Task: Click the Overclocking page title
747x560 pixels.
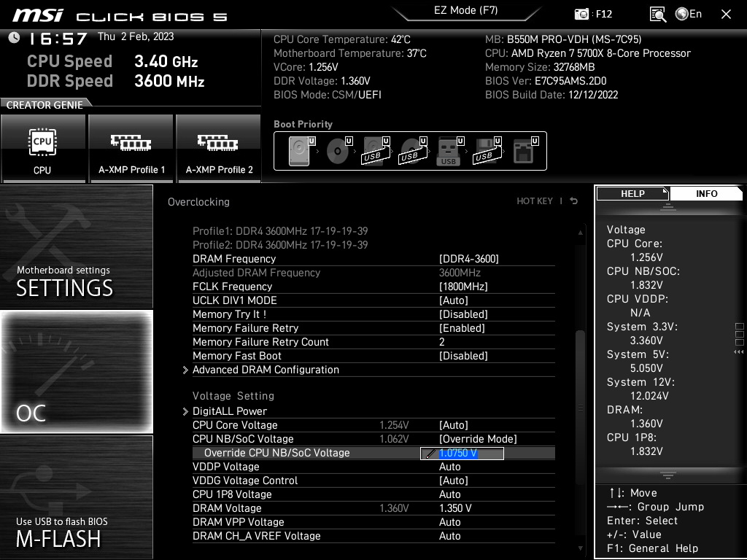Action: (x=198, y=202)
